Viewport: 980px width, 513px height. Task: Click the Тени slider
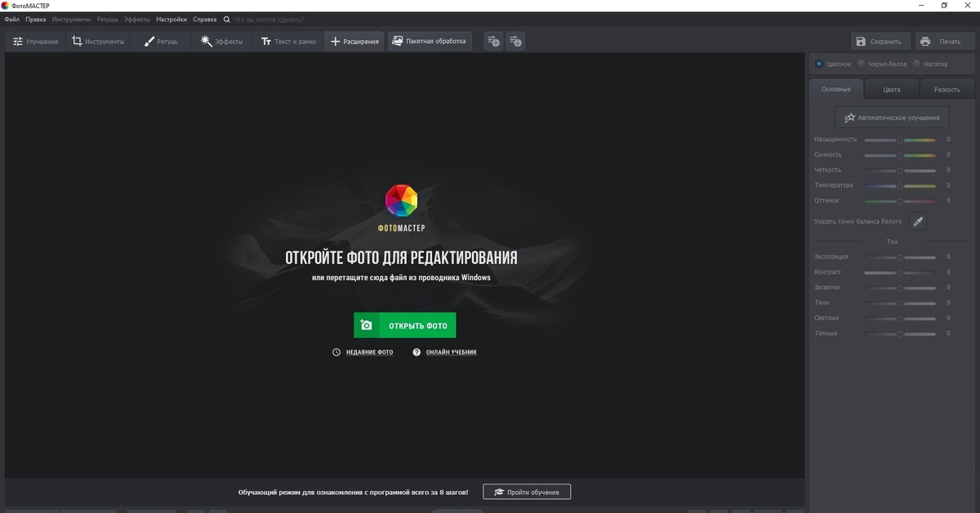pyautogui.click(x=900, y=303)
